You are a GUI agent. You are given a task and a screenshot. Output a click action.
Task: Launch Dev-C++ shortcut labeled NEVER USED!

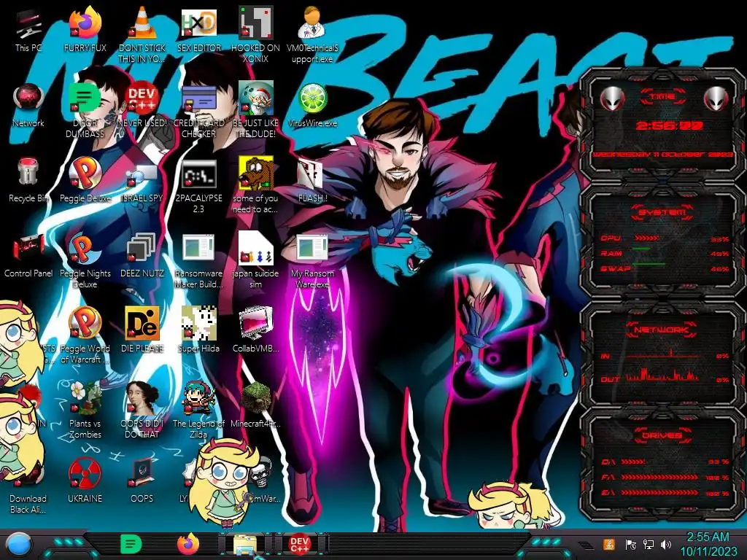[x=142, y=99]
